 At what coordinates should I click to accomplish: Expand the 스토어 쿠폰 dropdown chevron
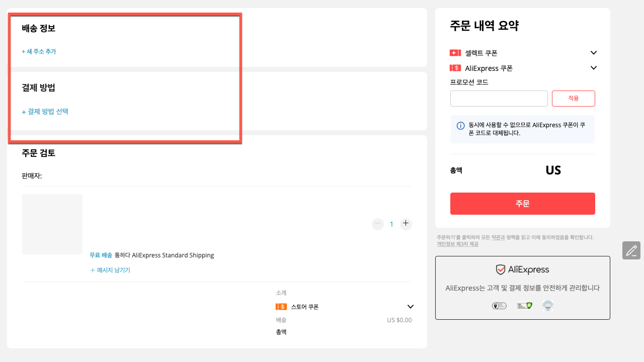tap(411, 307)
